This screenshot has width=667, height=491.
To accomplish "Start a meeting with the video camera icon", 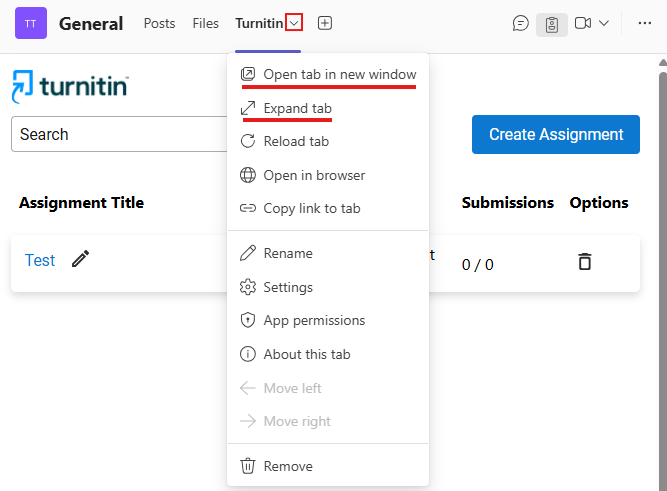I will 583,23.
